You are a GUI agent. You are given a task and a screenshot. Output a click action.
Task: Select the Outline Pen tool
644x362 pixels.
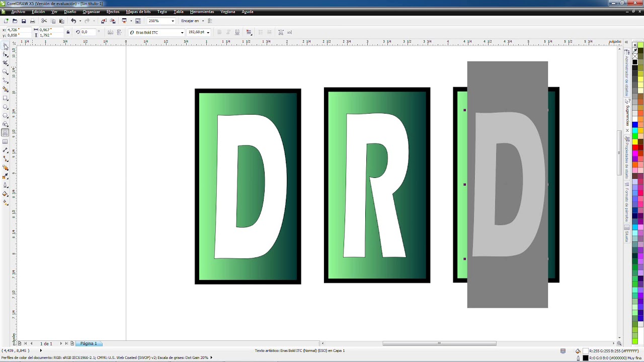pos(6,185)
